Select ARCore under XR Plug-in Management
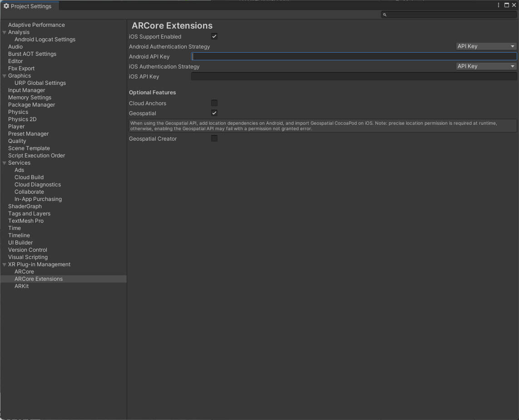The height and width of the screenshot is (420, 519). pyautogui.click(x=24, y=272)
